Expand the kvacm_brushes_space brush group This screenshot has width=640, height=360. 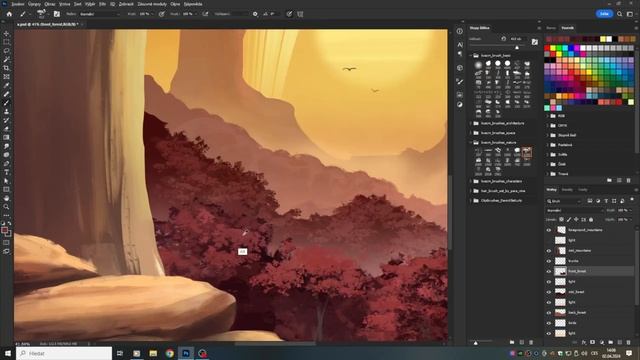(471, 133)
